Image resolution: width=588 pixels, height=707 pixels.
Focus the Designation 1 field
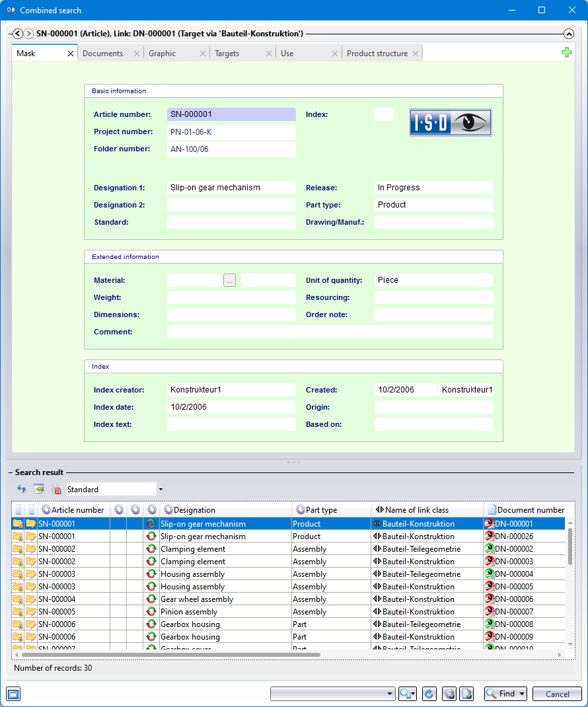[231, 188]
